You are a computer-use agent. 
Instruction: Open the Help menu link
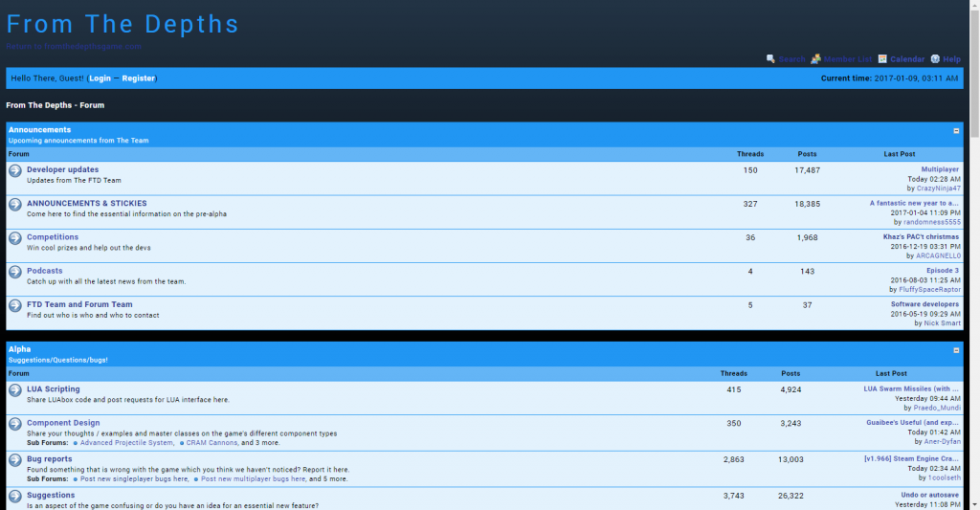952,59
